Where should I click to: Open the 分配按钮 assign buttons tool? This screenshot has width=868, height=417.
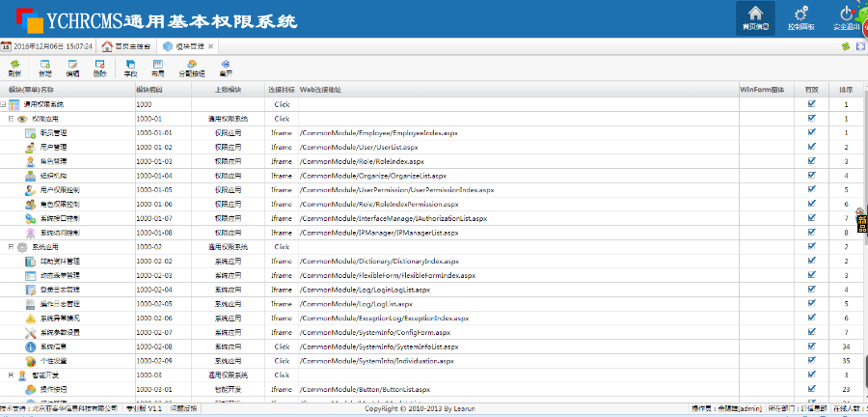(191, 67)
